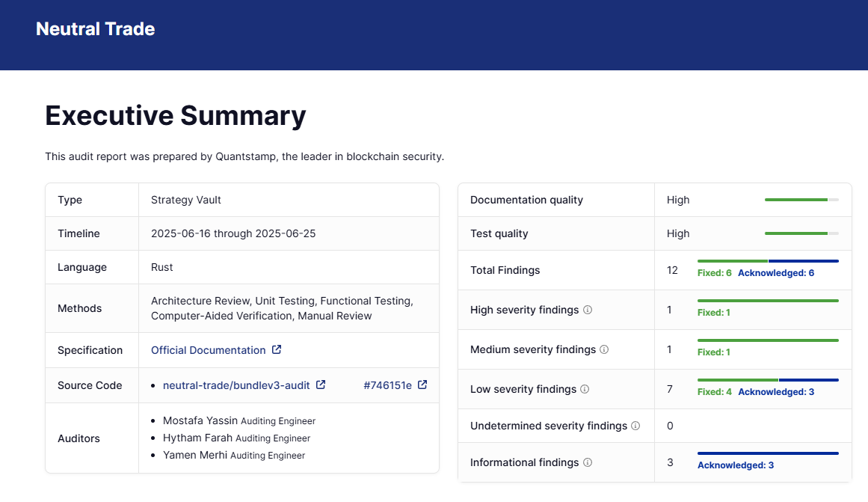Click info icon beside Low severity findings
This screenshot has height=502, width=868.
[x=585, y=389]
